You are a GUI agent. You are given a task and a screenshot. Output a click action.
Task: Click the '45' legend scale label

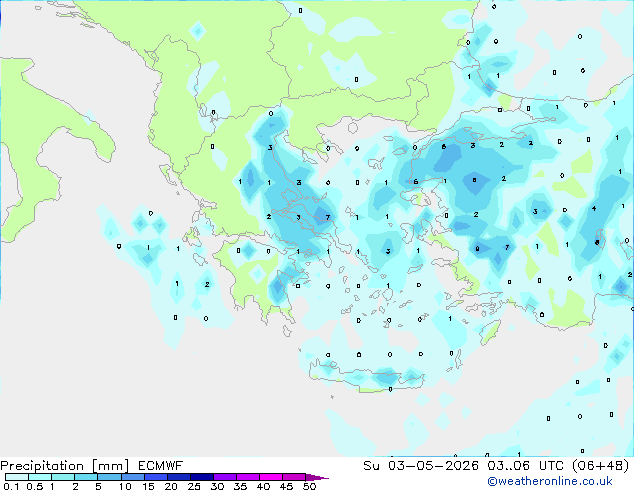286,486
